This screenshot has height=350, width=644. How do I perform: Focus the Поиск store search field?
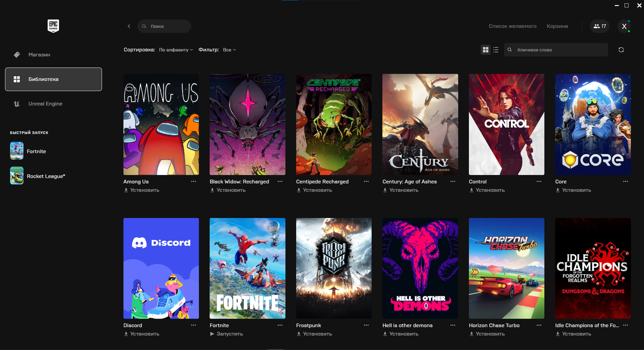(x=164, y=26)
